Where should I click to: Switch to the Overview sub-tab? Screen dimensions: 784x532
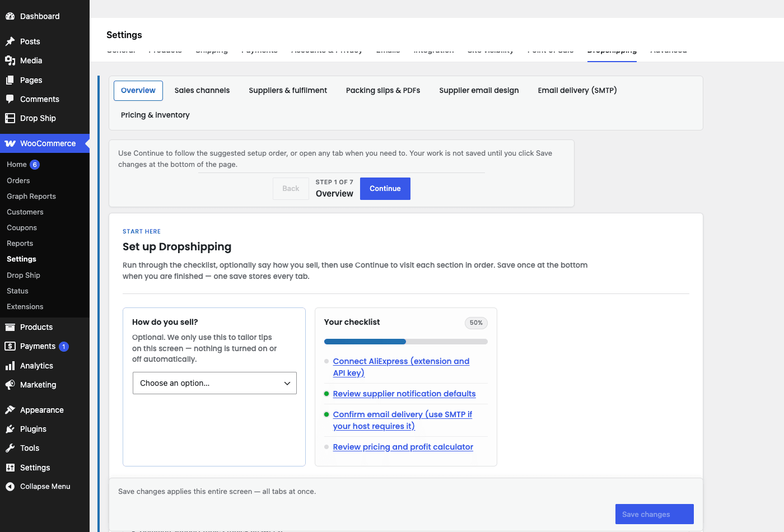[138, 91]
